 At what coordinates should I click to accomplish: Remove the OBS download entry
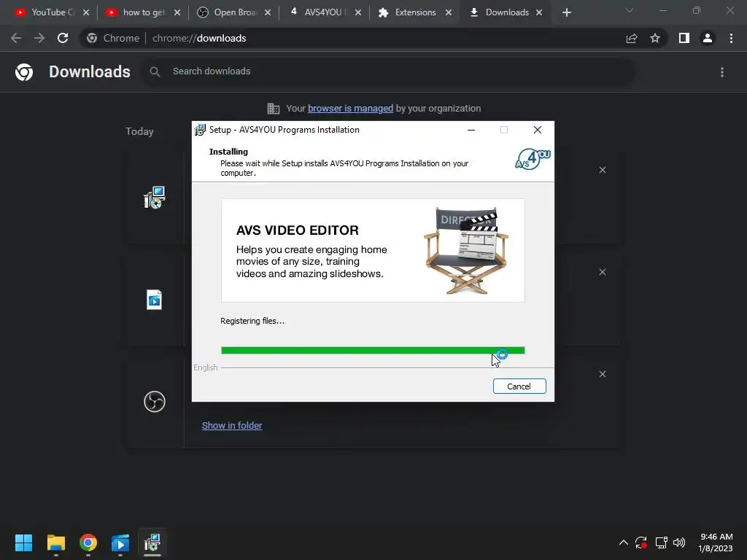pyautogui.click(x=603, y=374)
